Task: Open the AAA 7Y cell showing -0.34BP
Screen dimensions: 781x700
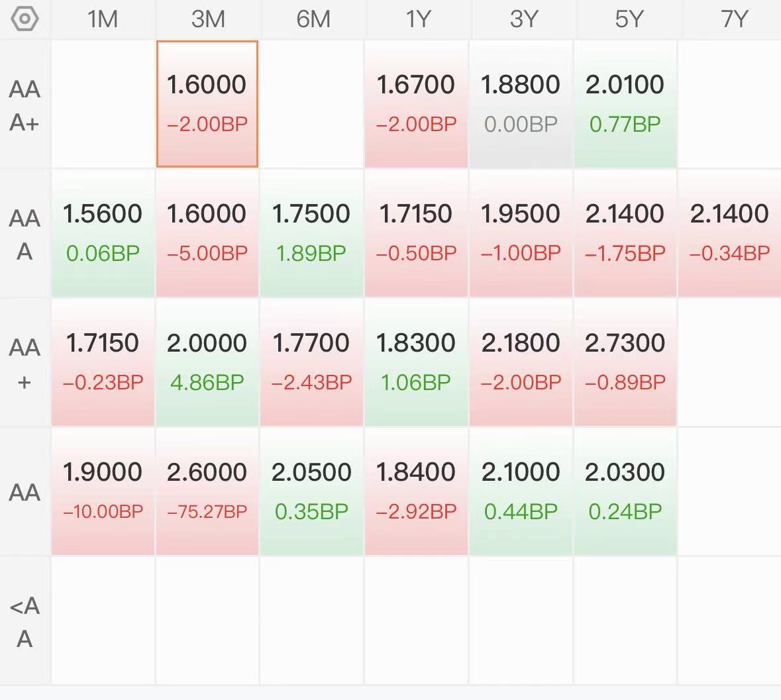Action: pyautogui.click(x=729, y=234)
